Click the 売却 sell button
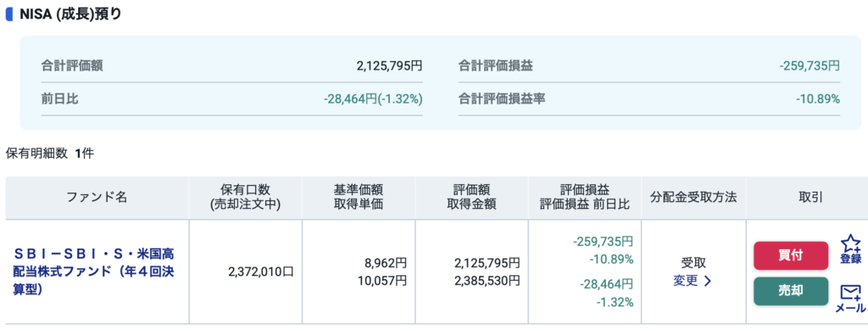Viewport: 868px width, 331px height. point(791,291)
